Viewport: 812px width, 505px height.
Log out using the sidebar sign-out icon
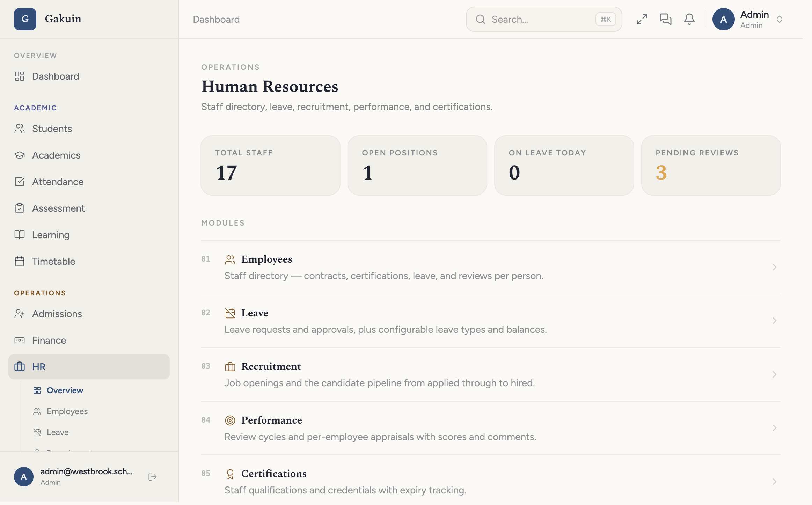coord(153,477)
